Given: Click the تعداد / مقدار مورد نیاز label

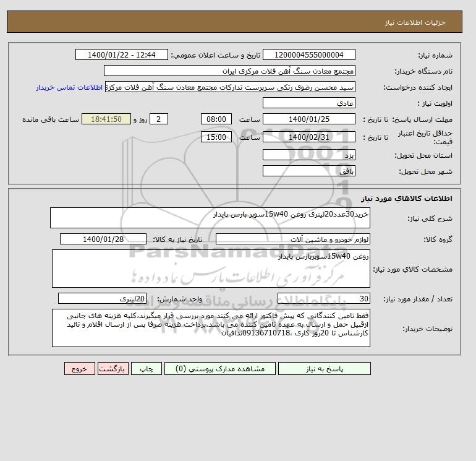Looking at the screenshot, I should [x=418, y=299].
